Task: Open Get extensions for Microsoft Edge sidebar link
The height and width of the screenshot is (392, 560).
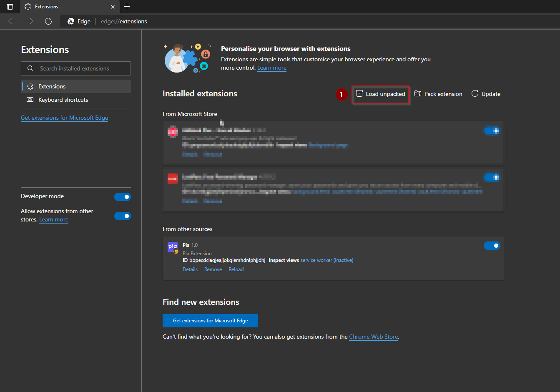Action: click(65, 118)
